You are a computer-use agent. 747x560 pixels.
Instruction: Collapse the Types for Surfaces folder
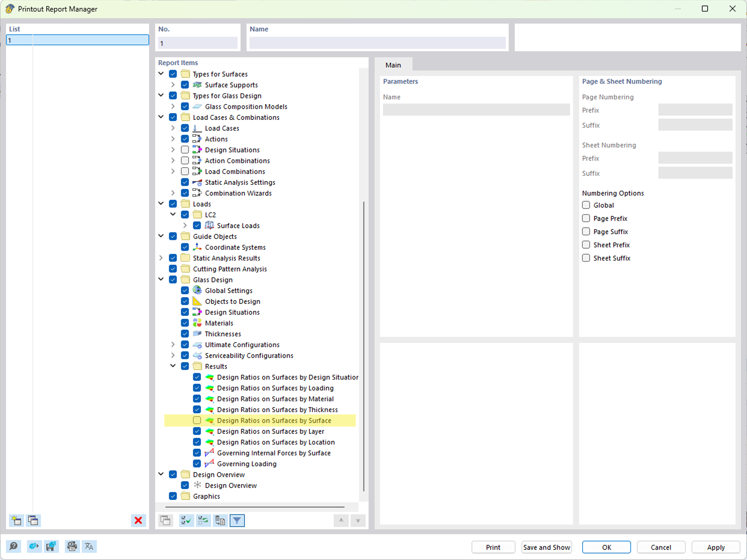(161, 74)
